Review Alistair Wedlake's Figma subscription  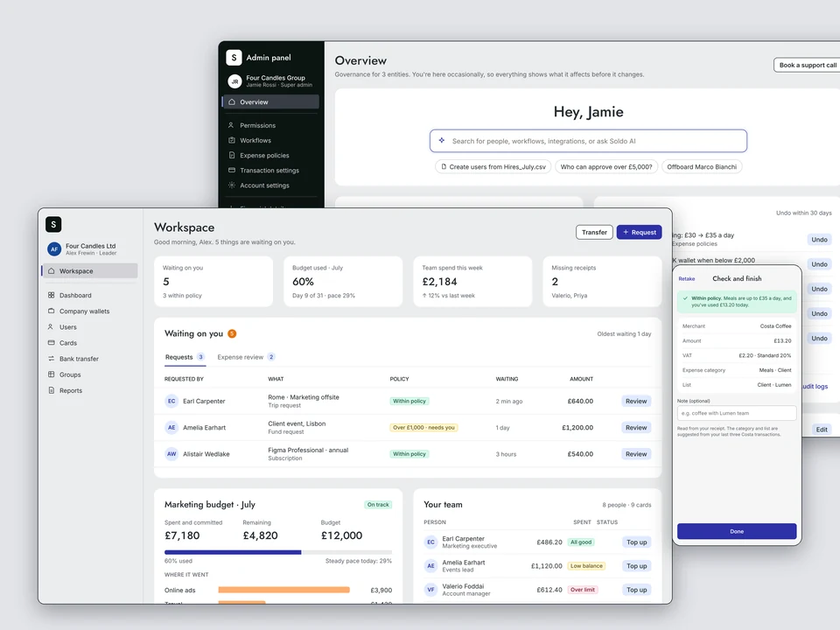pos(636,454)
